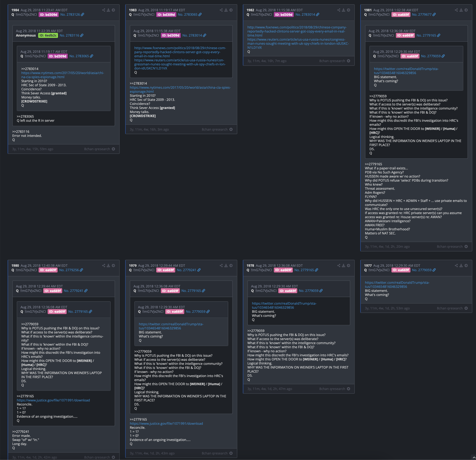
Task: Click 8chan qresearch in post 1981 footer
Action: coord(450,247)
